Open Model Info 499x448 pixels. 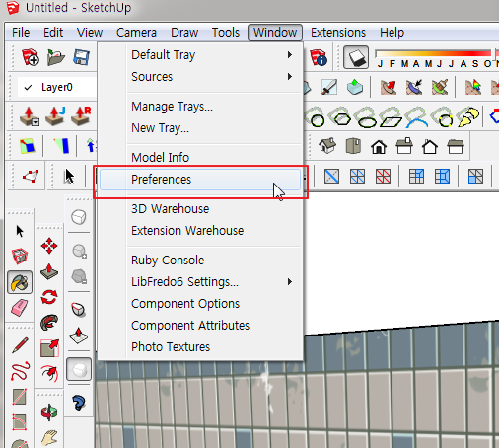tap(200, 157)
